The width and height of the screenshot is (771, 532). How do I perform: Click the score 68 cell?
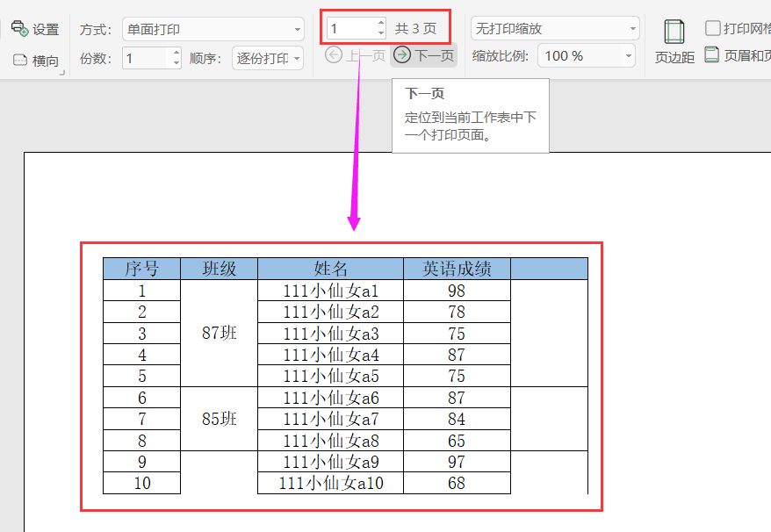pyautogui.click(x=457, y=483)
